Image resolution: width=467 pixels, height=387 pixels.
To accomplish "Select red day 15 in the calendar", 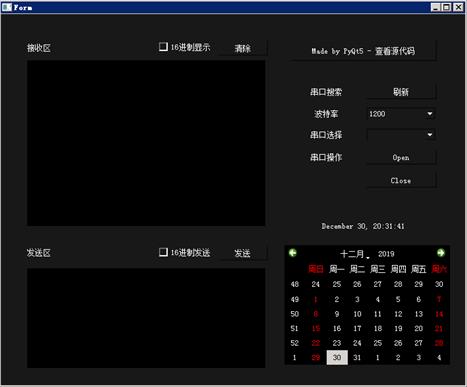I will click(x=316, y=328).
